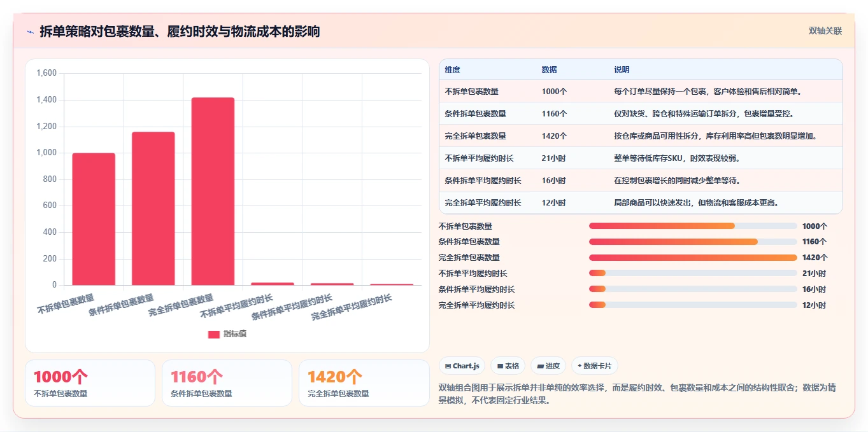Select the 进度 tag chip
868x432 pixels.
[548, 366]
